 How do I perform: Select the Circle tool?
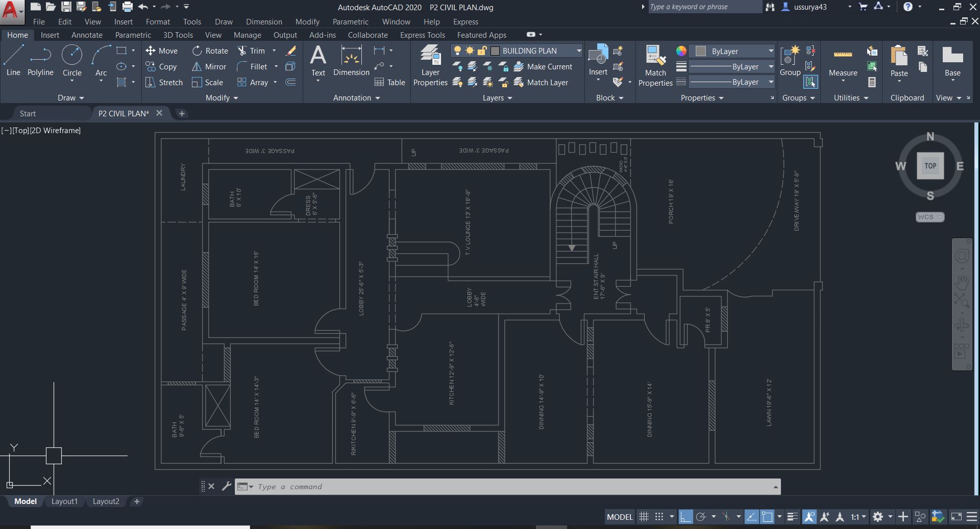72,60
